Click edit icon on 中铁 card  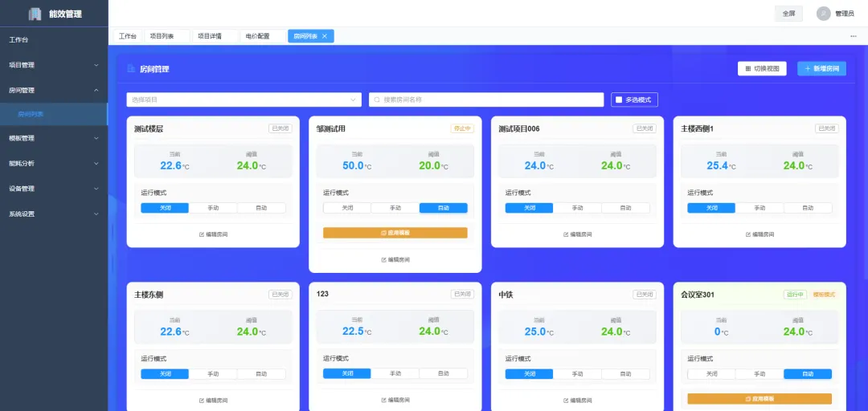(x=567, y=400)
